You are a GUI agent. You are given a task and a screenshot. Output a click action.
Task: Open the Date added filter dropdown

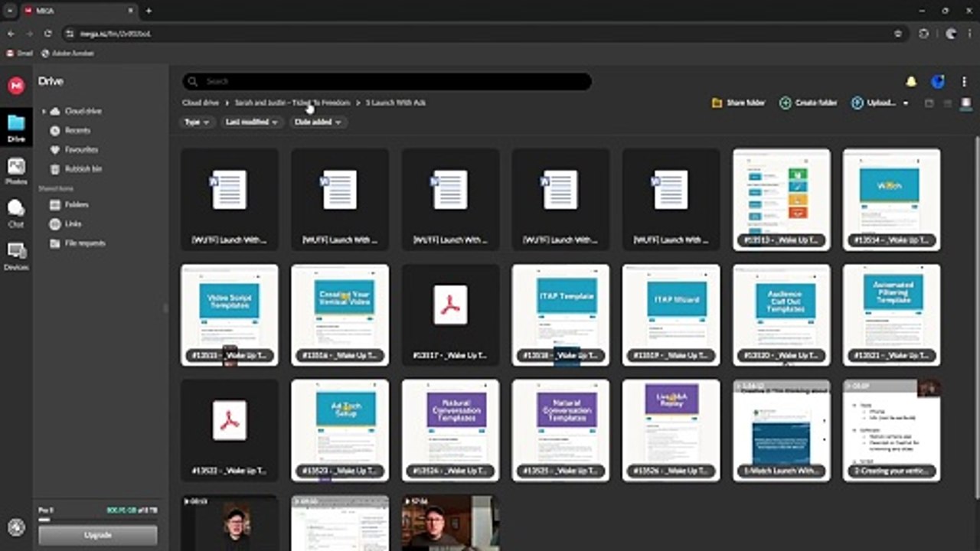318,122
